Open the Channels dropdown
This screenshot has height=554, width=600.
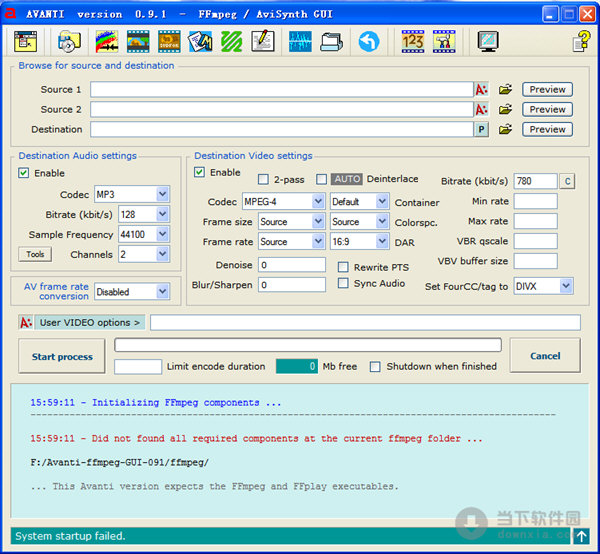[163, 254]
